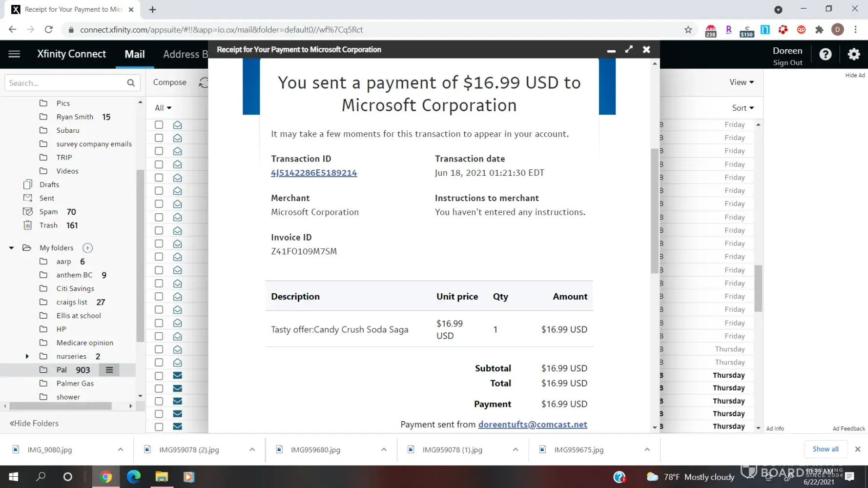Screen dimensions: 868x488
Task: Click the help question mark icon
Action: coord(825,54)
